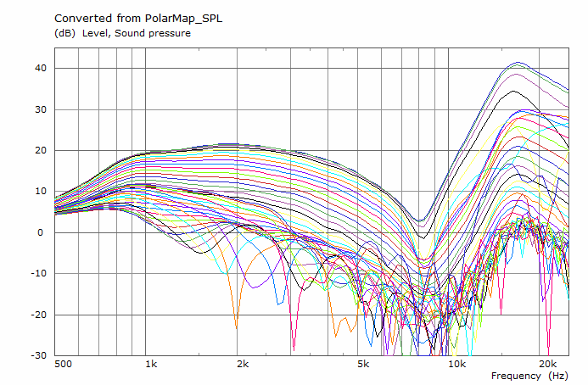Click the '500' frequency axis label
This screenshot has height=385, width=588.
(63, 364)
